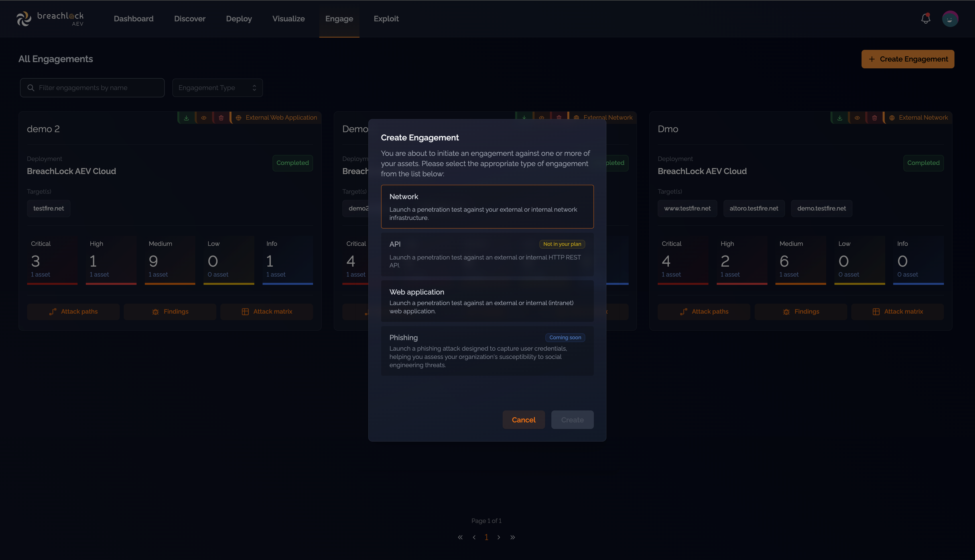Open Findings for Dmo engagement
The width and height of the screenshot is (975, 560).
click(801, 312)
